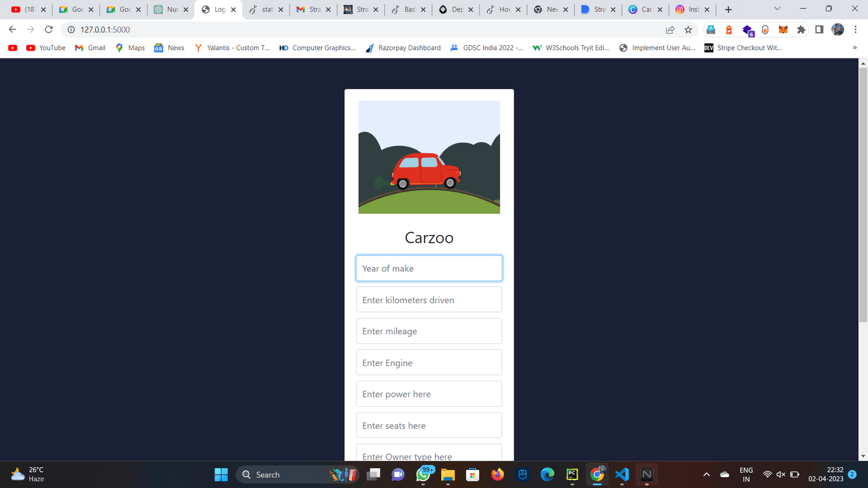Screen dimensions: 868x488
Task: Open the YouTube bookmark
Action: point(46,48)
